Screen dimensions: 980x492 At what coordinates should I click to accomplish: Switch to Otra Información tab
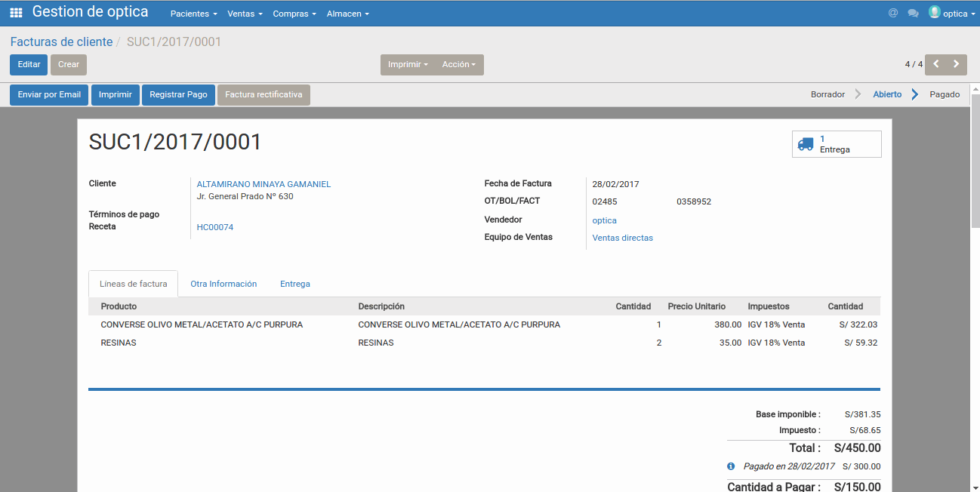[223, 284]
